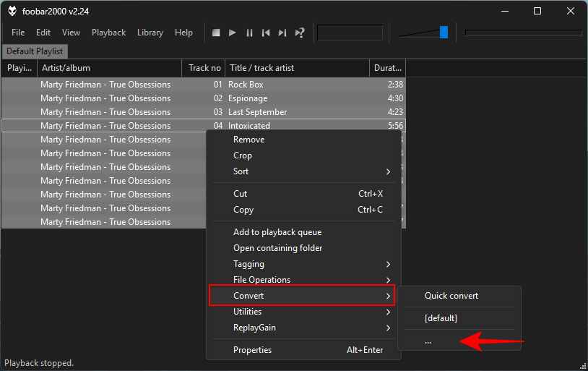Select the Default Playlist tab
This screenshot has width=588, height=371.
click(35, 51)
